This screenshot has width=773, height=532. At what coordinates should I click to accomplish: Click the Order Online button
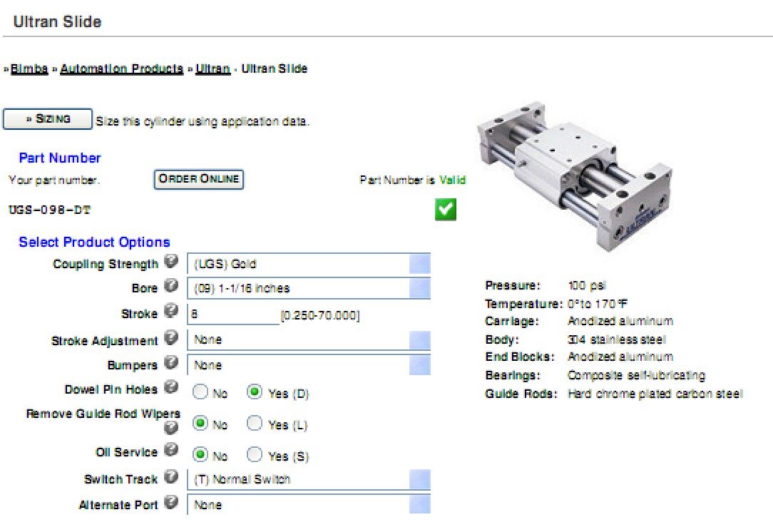(x=199, y=179)
